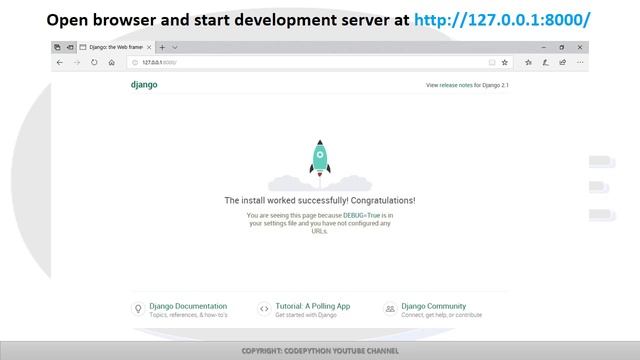The image size is (640, 360).
Task: Open Tutorial: A Polling App link
Action: point(313,306)
